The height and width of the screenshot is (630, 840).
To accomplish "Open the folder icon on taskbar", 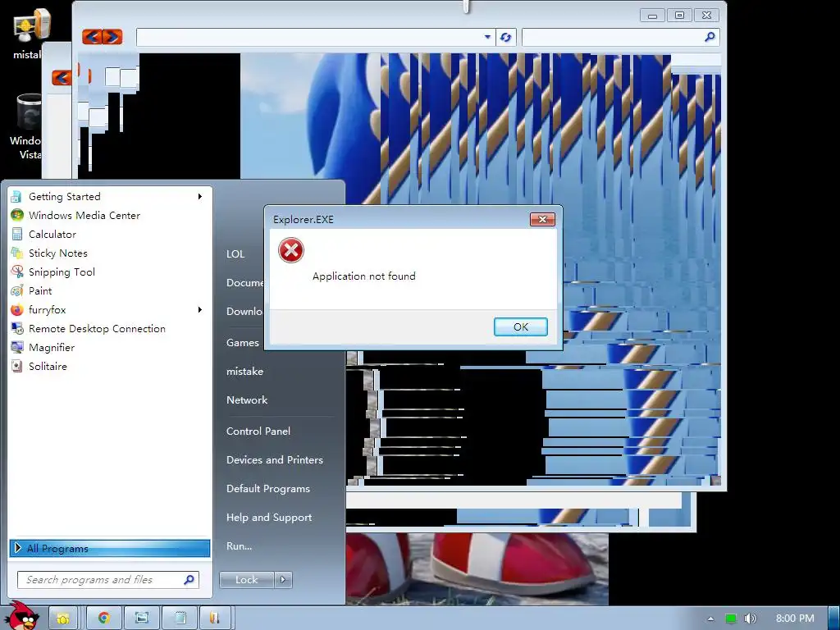I will pos(63,619).
